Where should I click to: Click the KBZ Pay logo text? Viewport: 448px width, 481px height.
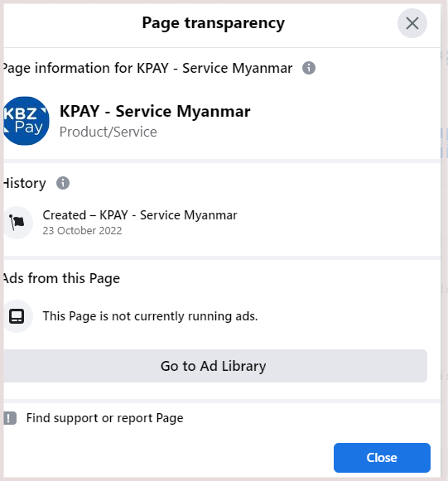[25, 121]
